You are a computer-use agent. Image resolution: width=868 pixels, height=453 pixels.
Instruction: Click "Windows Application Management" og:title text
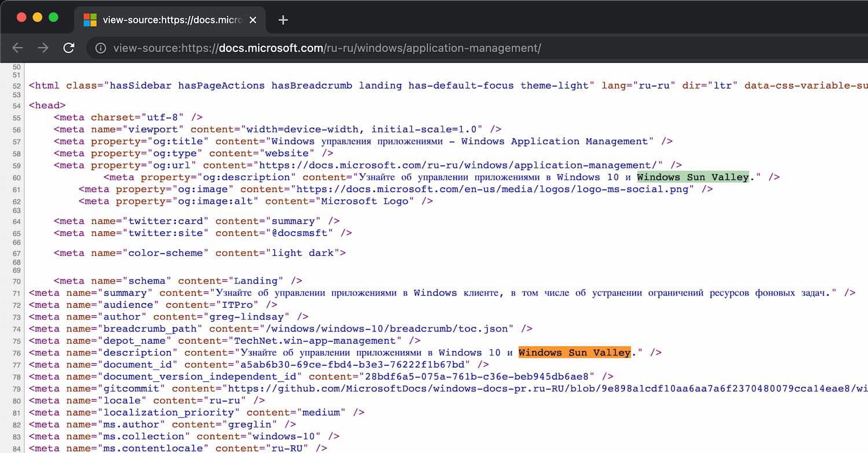point(554,141)
